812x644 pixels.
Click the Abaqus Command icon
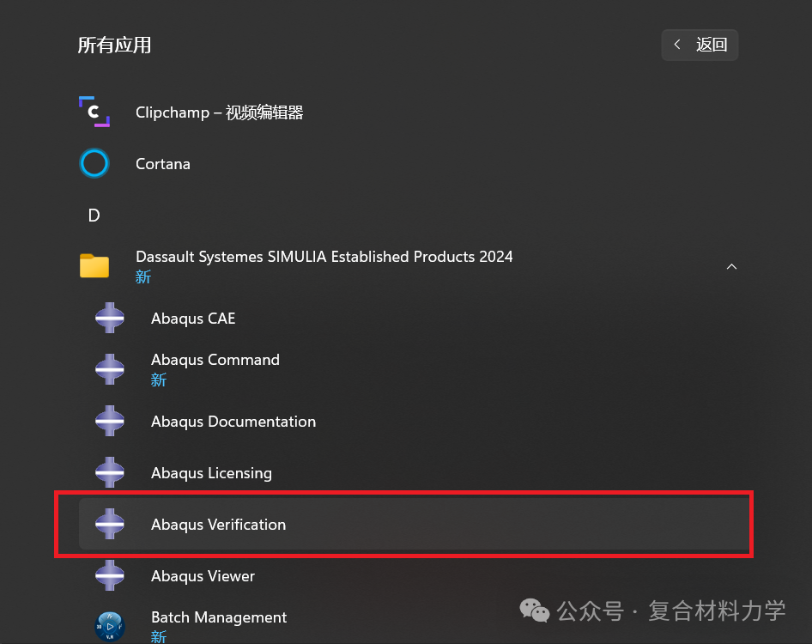pyautogui.click(x=110, y=369)
